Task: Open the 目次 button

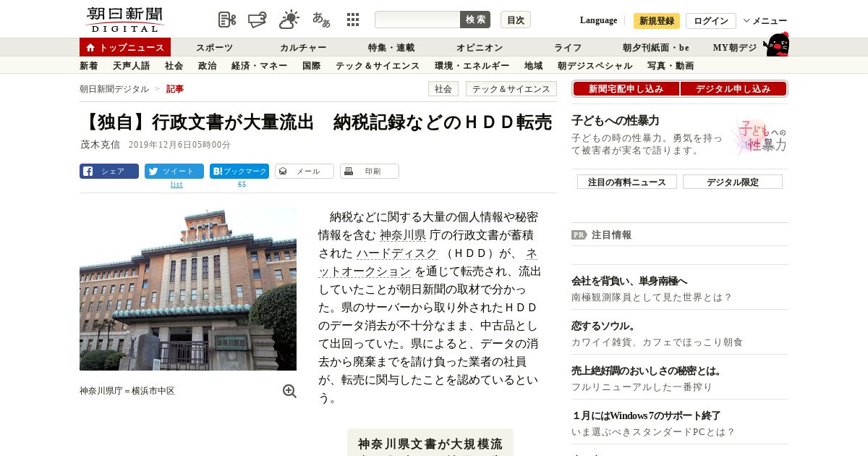Action: [516, 20]
